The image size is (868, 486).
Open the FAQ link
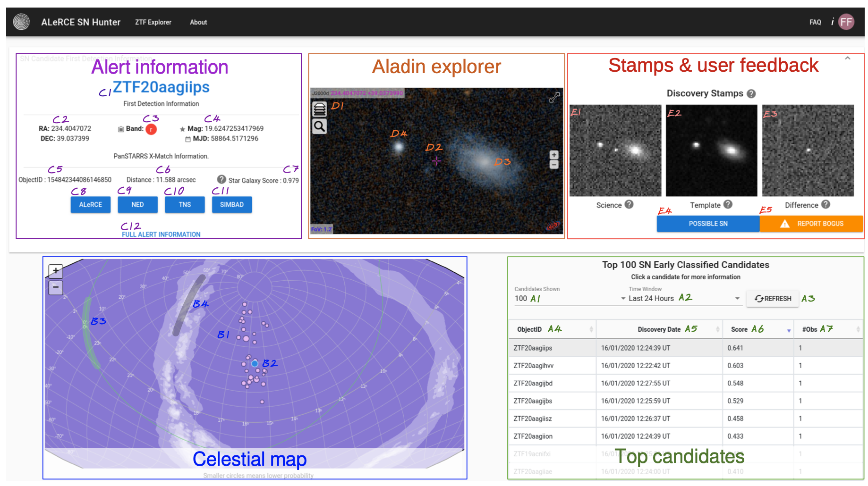pyautogui.click(x=815, y=22)
